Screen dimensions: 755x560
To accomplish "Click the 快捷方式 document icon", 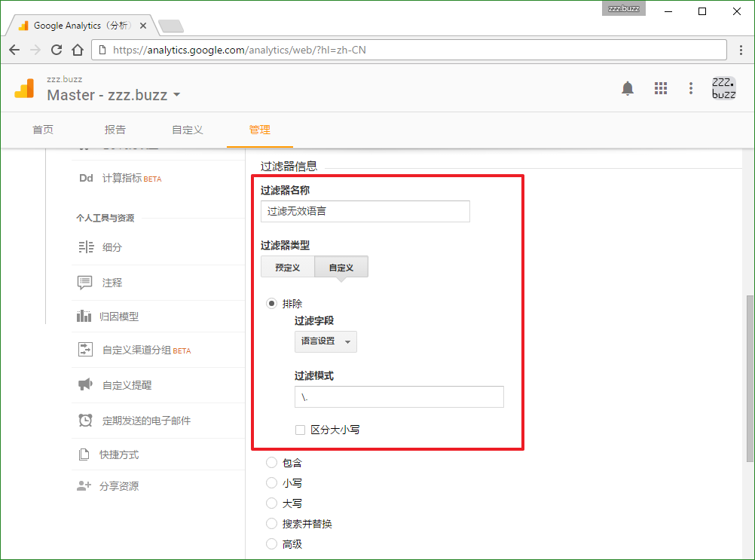I will point(84,454).
